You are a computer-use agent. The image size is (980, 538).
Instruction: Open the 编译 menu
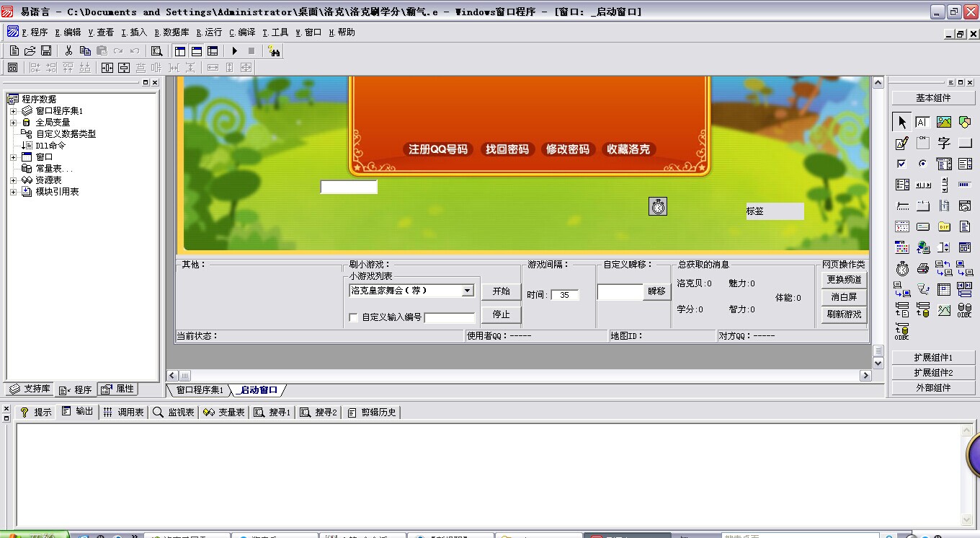[x=242, y=32]
